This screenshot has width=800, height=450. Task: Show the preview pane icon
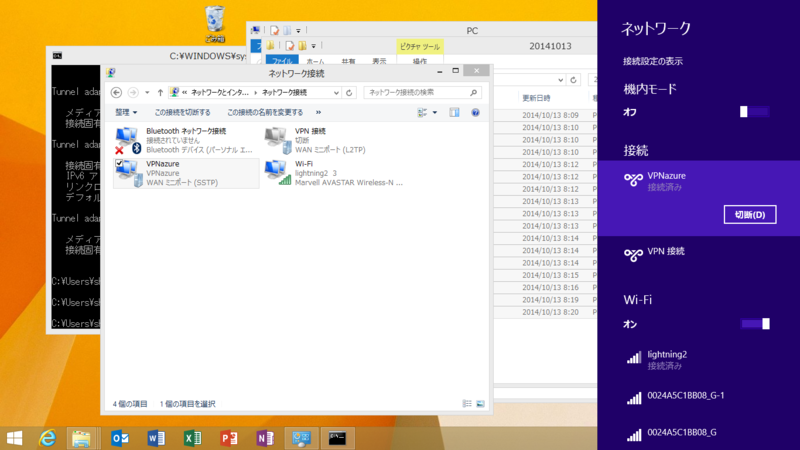454,112
